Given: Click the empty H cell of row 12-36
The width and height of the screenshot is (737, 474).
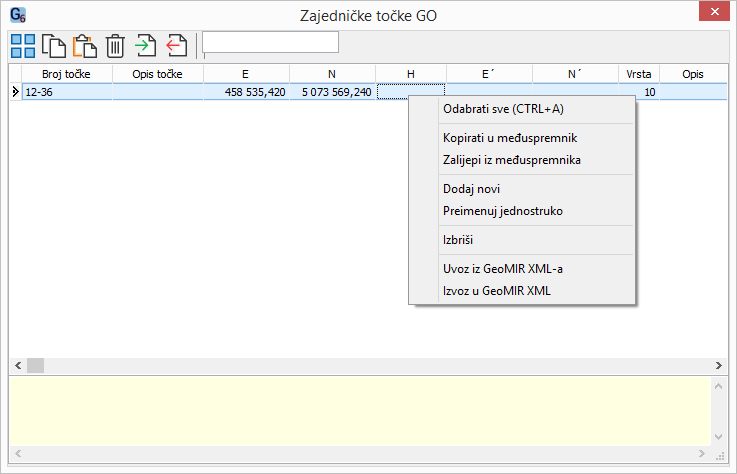Looking at the screenshot, I should click(x=411, y=92).
